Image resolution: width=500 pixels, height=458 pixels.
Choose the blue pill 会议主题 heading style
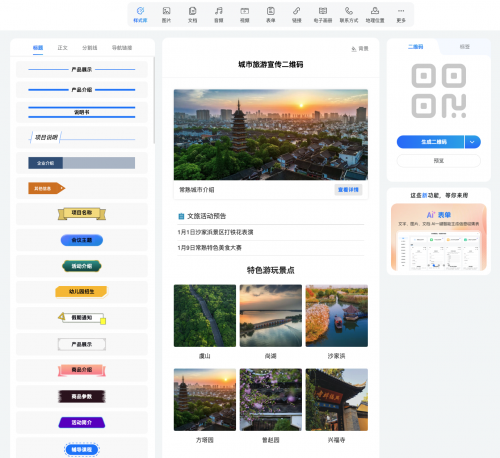(82, 240)
